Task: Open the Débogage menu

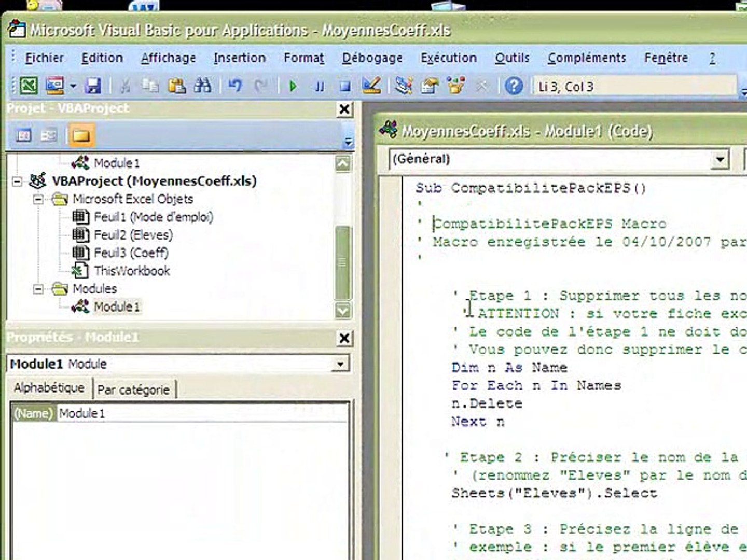Action: coord(372,58)
